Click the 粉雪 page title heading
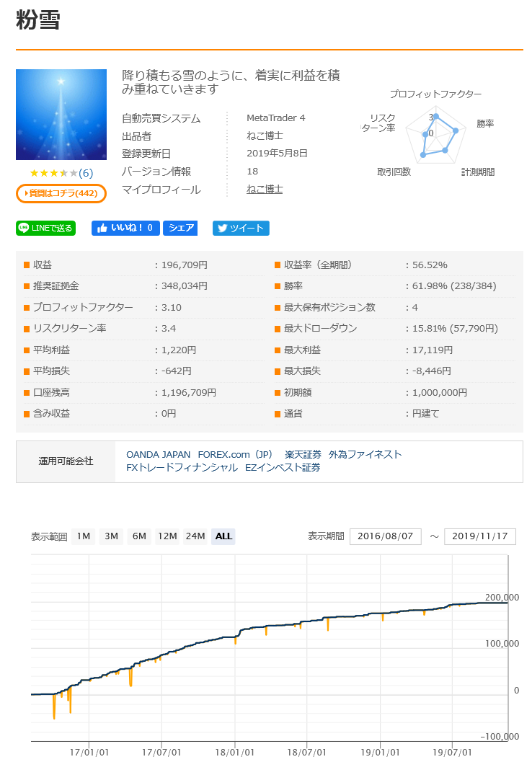This screenshot has width=532, height=762. coord(38,20)
